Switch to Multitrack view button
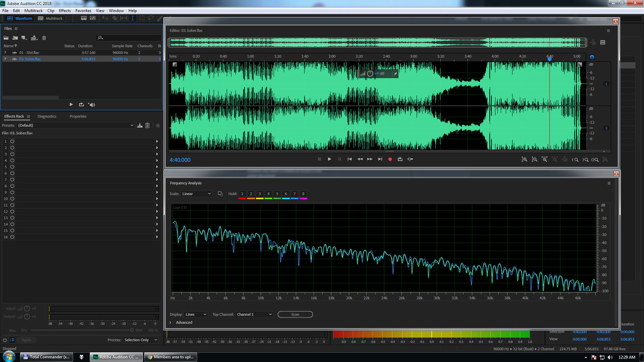 click(x=51, y=18)
